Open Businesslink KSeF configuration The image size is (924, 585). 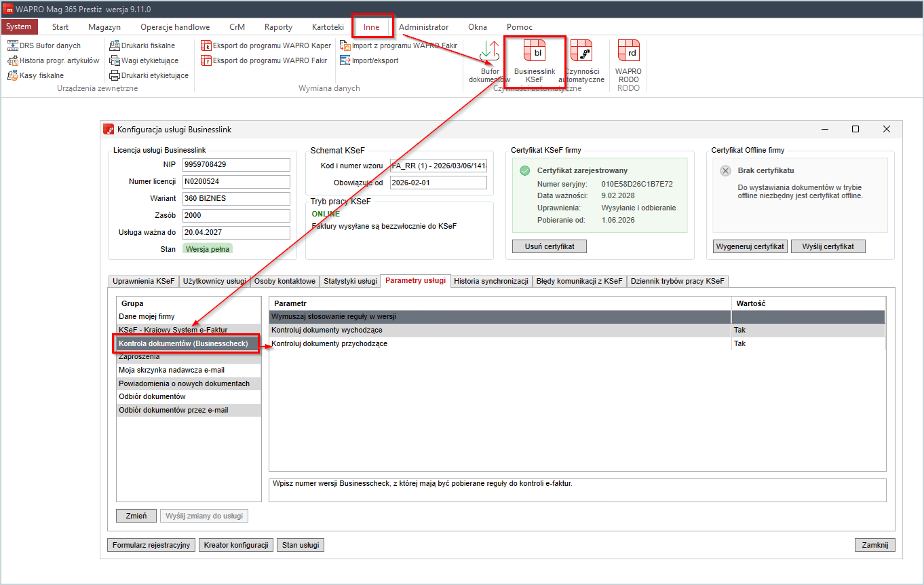coord(534,61)
